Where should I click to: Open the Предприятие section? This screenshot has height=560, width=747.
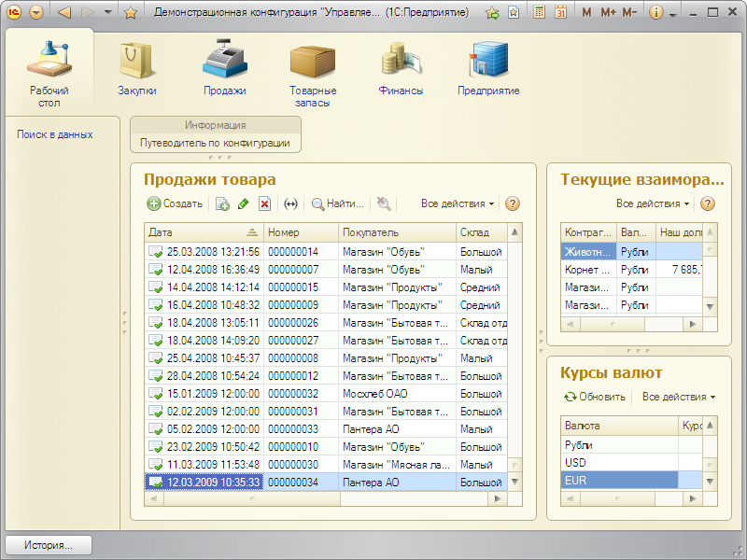[x=488, y=68]
